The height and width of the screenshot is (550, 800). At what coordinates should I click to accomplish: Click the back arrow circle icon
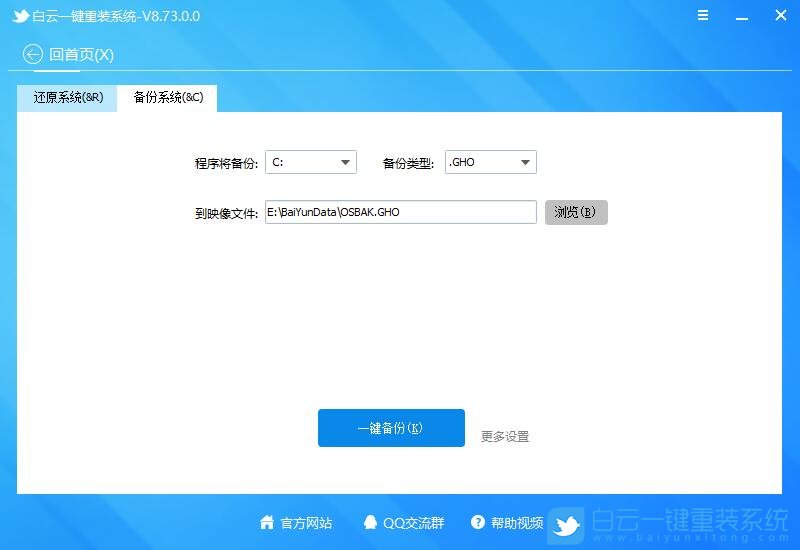[33, 54]
